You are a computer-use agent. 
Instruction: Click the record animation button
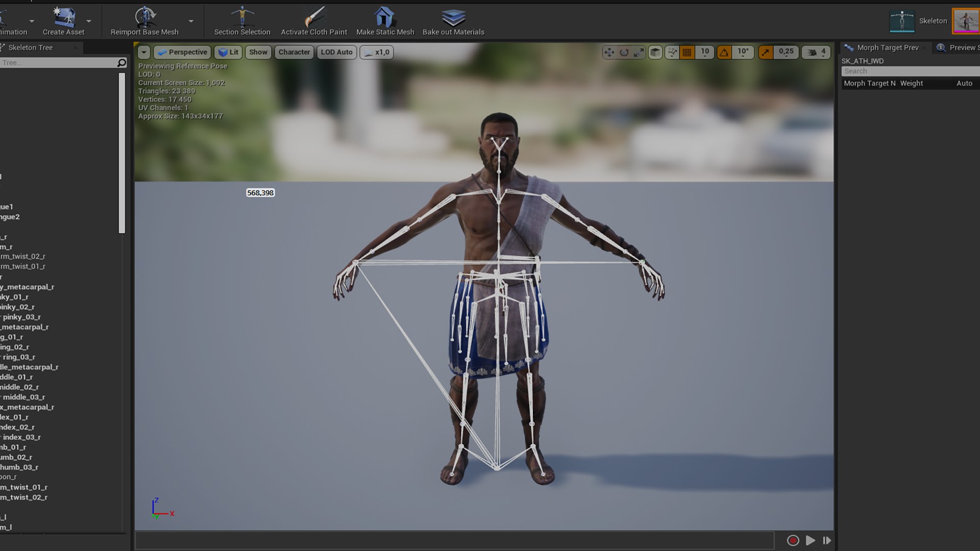coord(793,540)
